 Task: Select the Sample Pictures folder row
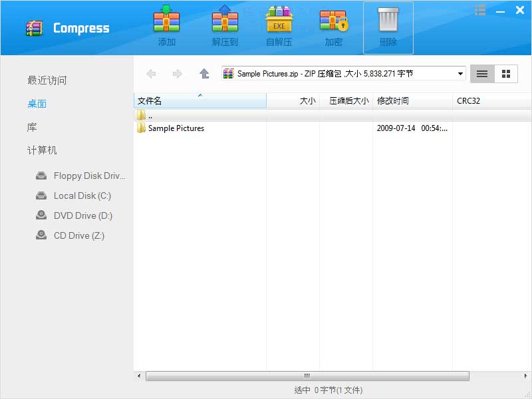[332, 128]
